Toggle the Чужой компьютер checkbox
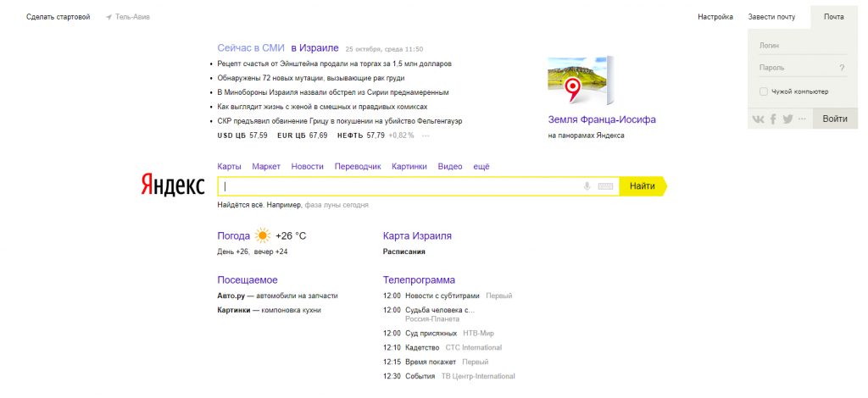Screen dimensions: 868x398 (764, 91)
